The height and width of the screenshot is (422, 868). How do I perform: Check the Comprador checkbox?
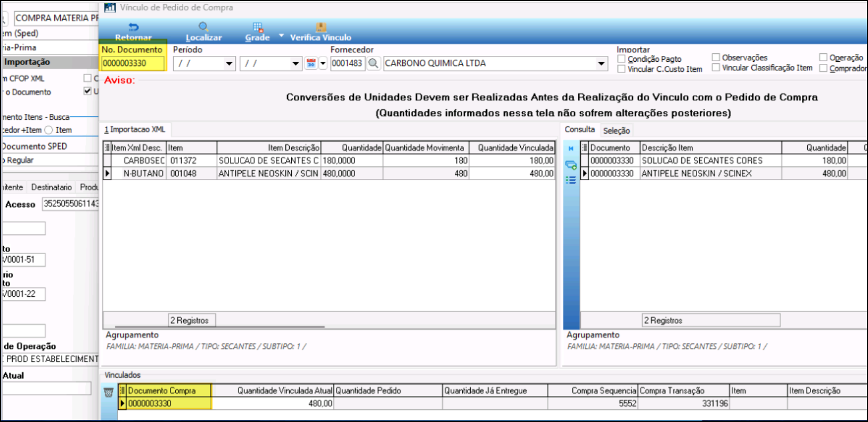823,68
